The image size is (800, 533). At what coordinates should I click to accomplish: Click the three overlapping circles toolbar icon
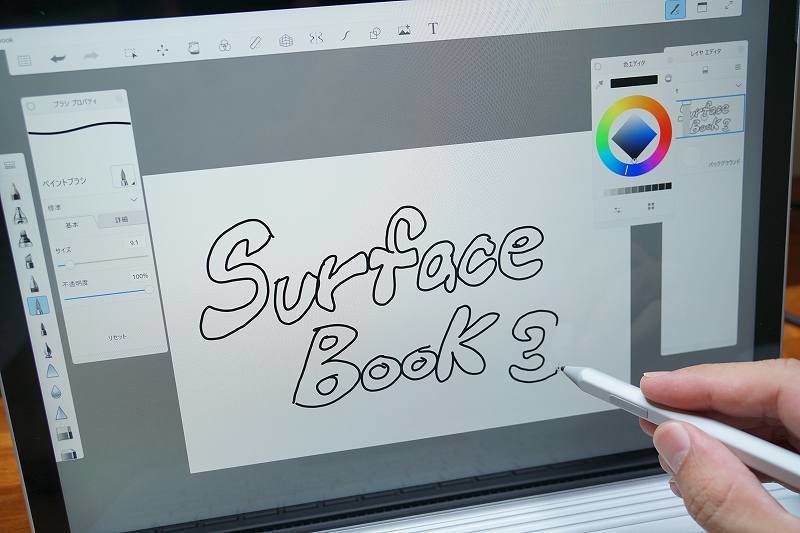(x=224, y=45)
